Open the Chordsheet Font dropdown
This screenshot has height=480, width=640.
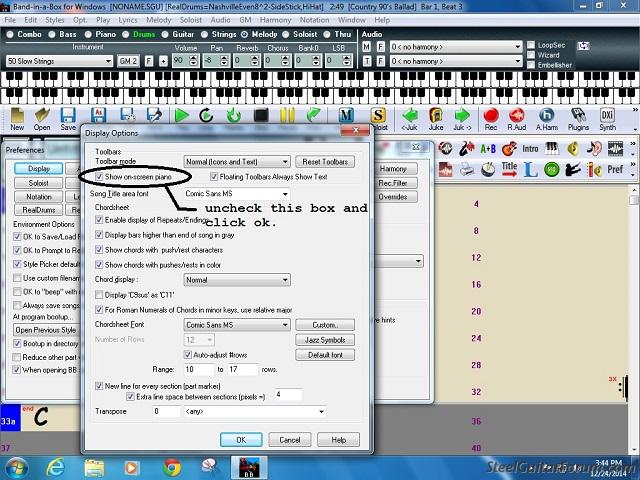[237, 325]
